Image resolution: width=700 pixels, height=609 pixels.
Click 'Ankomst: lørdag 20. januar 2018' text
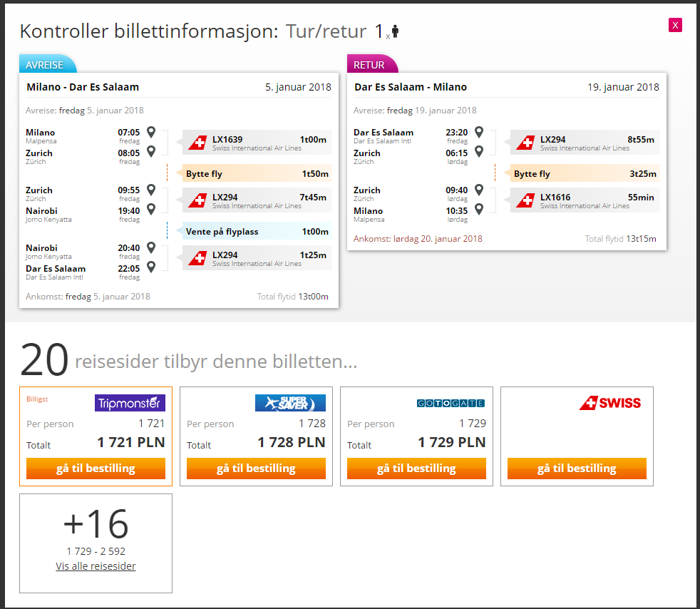point(418,239)
